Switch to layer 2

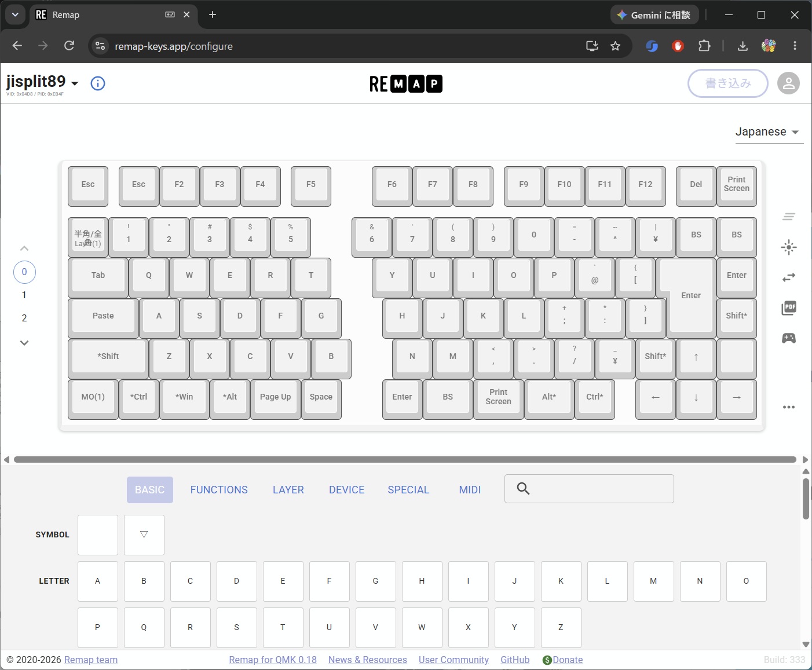click(x=24, y=318)
